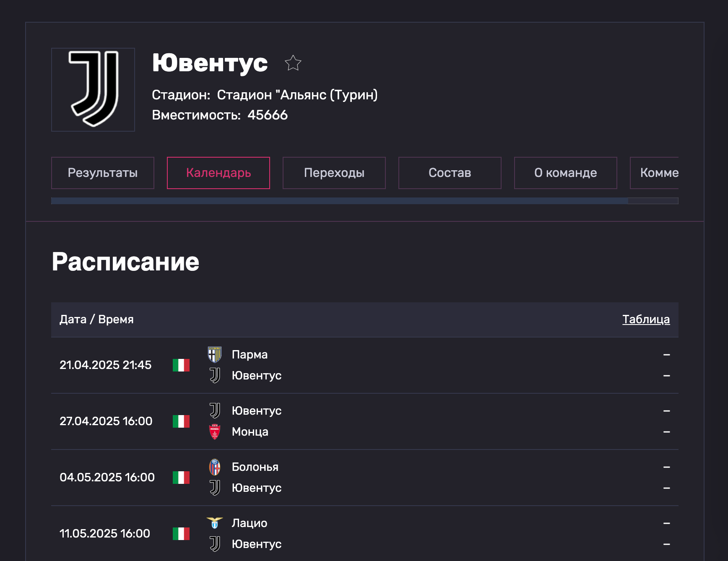Click the horizontal tab scrollbar
The image size is (728, 561).
(340, 201)
